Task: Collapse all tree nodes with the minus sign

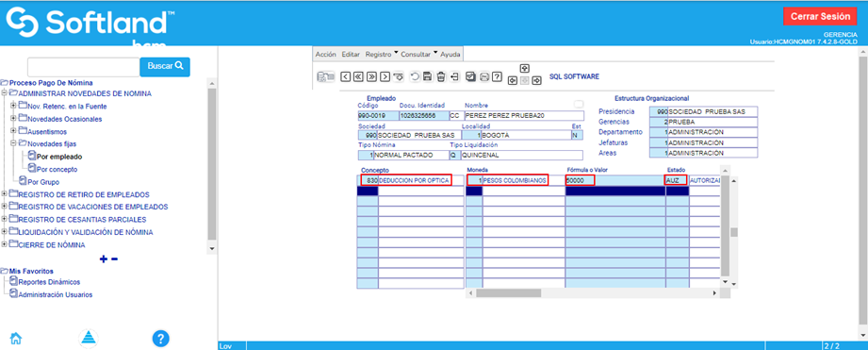Action: tap(115, 258)
